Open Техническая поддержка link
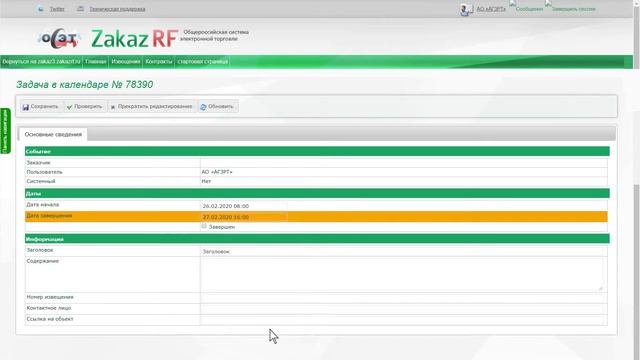Viewport: 640px width, 360px height. click(117, 9)
